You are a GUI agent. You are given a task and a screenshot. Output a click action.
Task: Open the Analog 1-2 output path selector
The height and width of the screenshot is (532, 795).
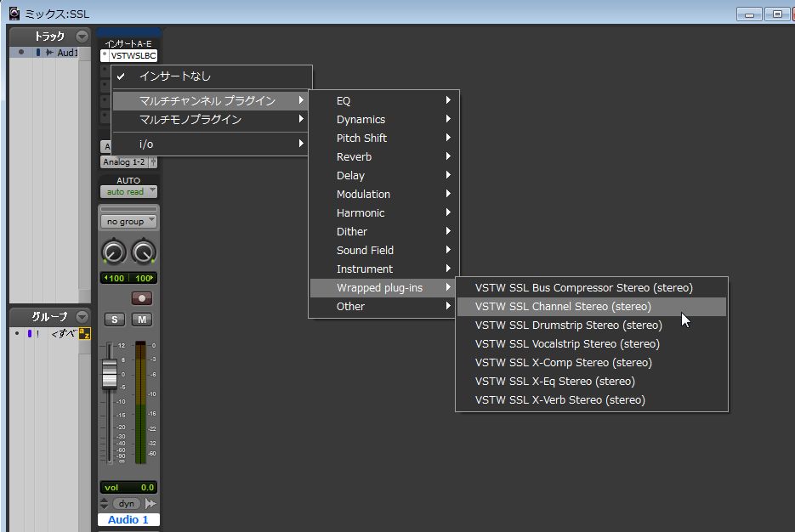point(124,162)
